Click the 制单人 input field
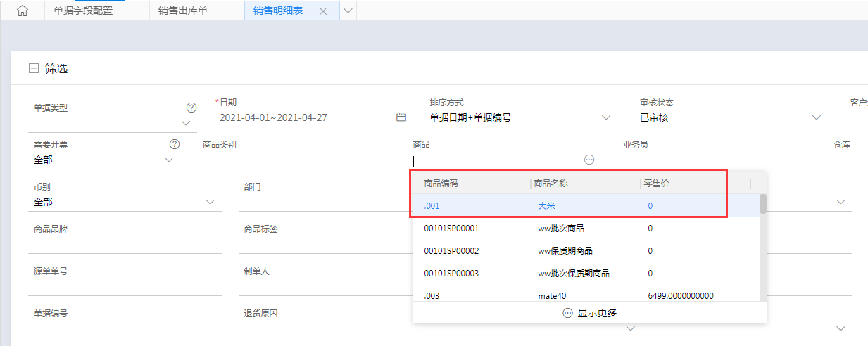This screenshot has height=346, width=868. click(324, 287)
